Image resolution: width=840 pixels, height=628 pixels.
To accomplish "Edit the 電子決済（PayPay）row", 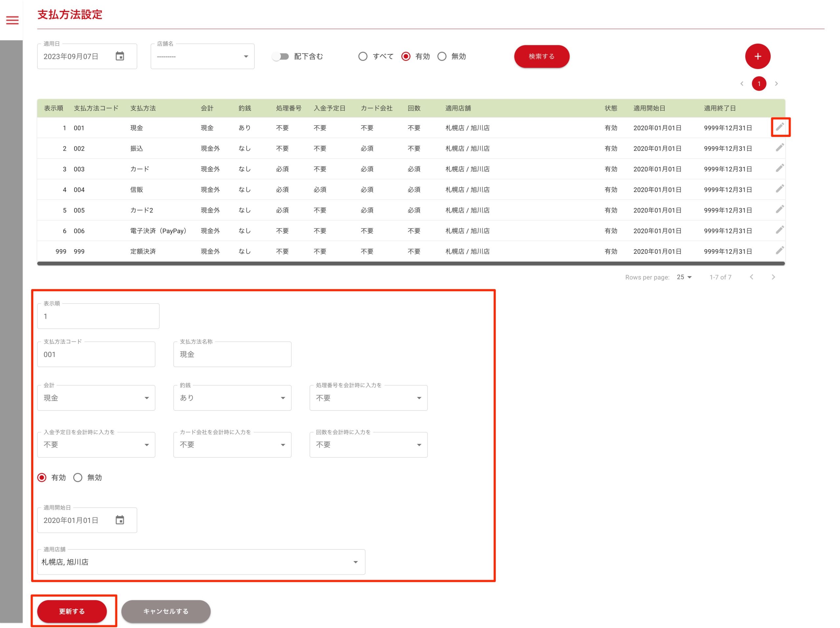I will coord(779,230).
